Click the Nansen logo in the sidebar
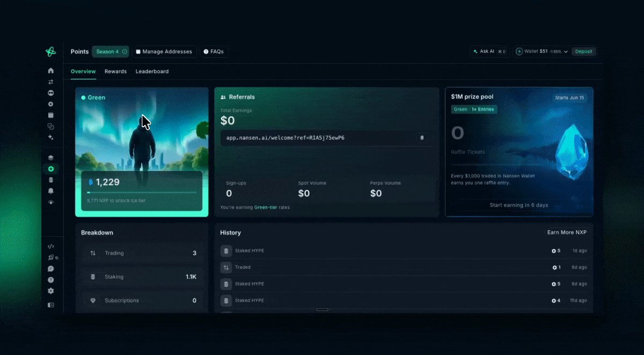 click(50, 52)
